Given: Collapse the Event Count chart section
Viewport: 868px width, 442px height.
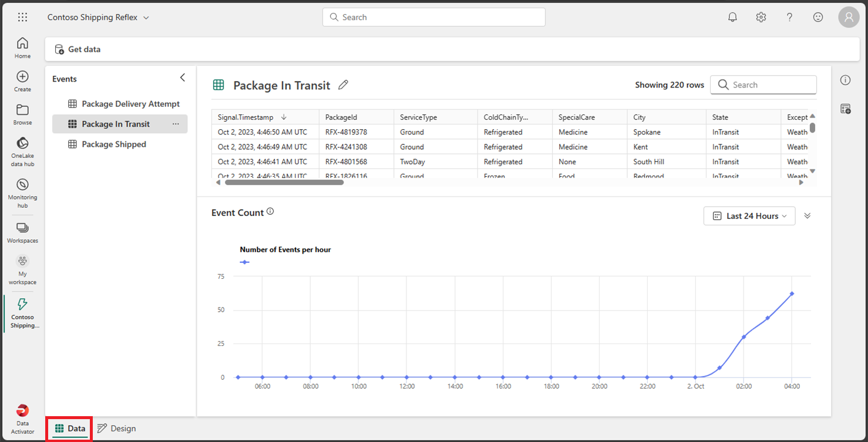Looking at the screenshot, I should click(808, 215).
